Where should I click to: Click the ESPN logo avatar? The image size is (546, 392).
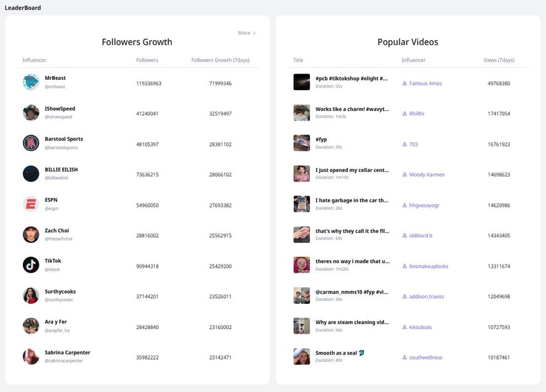click(31, 204)
